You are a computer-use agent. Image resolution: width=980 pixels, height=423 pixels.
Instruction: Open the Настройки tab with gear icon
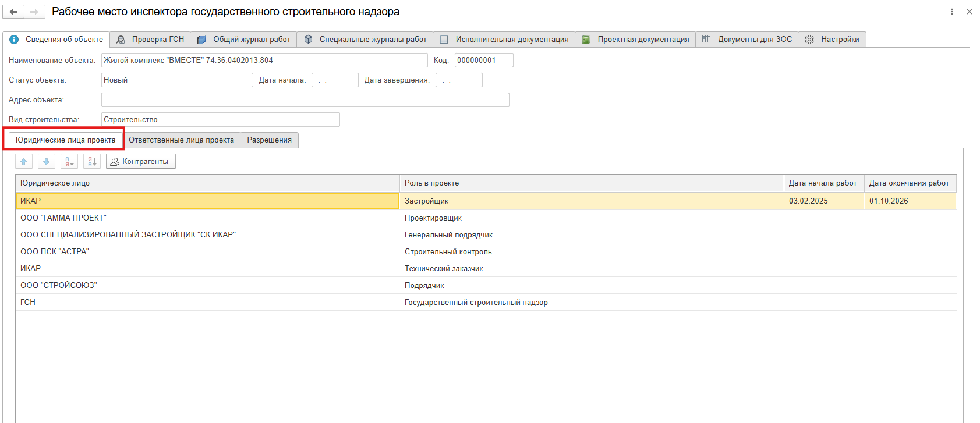[x=832, y=40]
